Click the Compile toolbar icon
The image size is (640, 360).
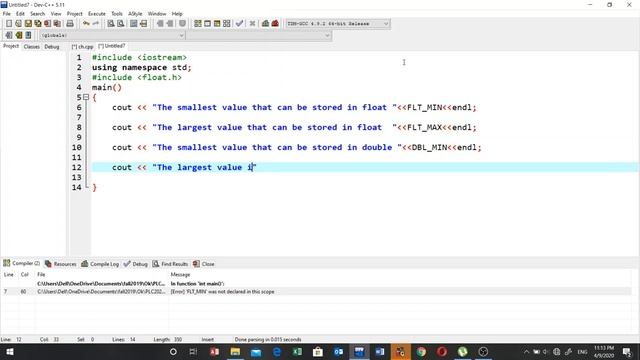198,24
